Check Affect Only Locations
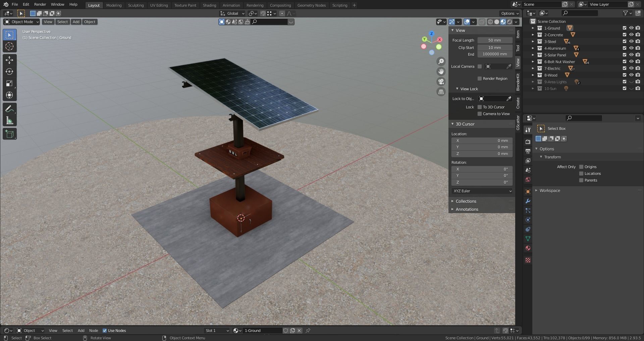The height and width of the screenshot is (341, 644). (x=581, y=174)
